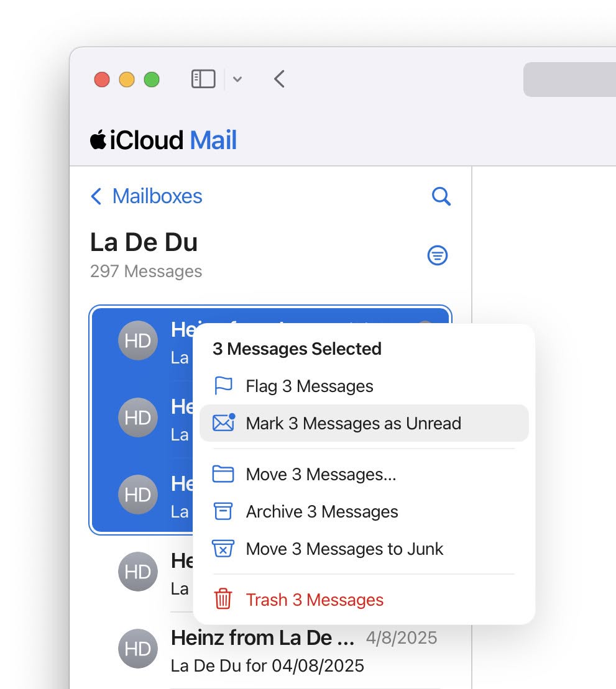The width and height of the screenshot is (616, 689).
Task: Click the archive box icon
Action: click(x=223, y=511)
